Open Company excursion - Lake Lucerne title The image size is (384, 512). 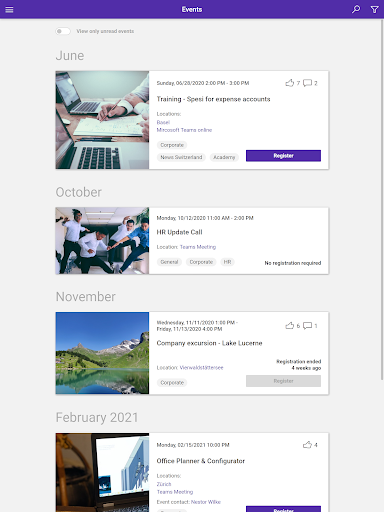tap(209, 343)
